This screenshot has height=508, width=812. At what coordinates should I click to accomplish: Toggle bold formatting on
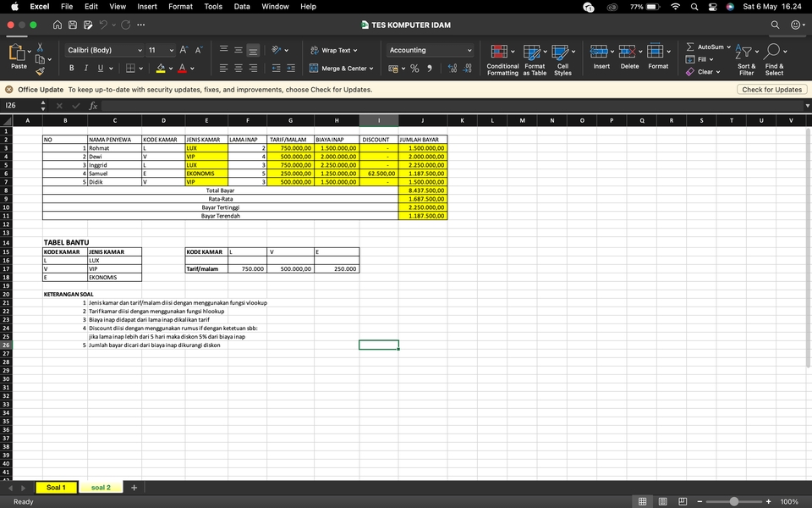pos(72,68)
